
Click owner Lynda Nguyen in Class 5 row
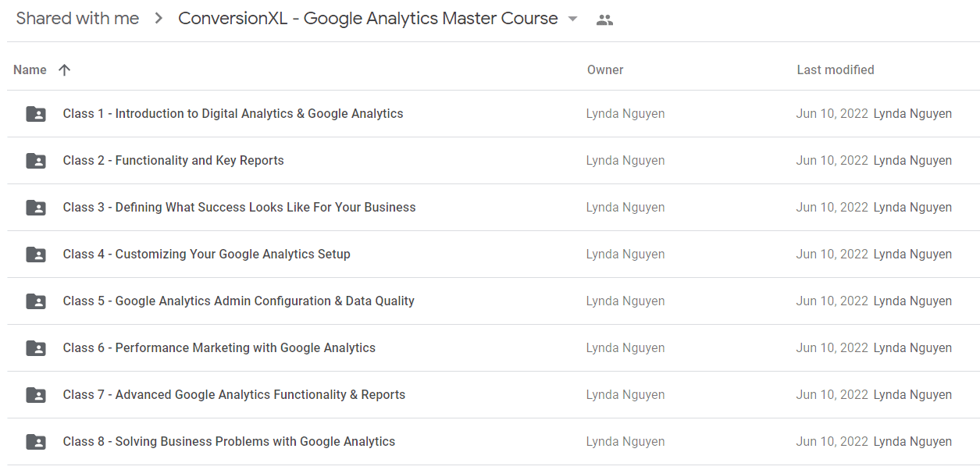click(625, 301)
